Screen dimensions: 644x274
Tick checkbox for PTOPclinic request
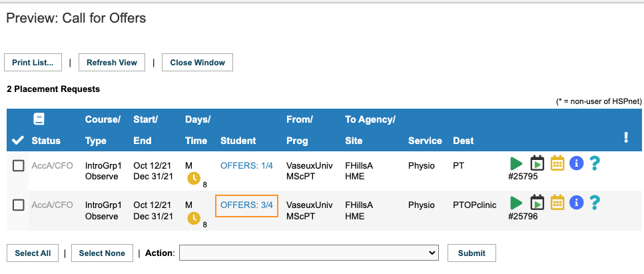tap(19, 205)
